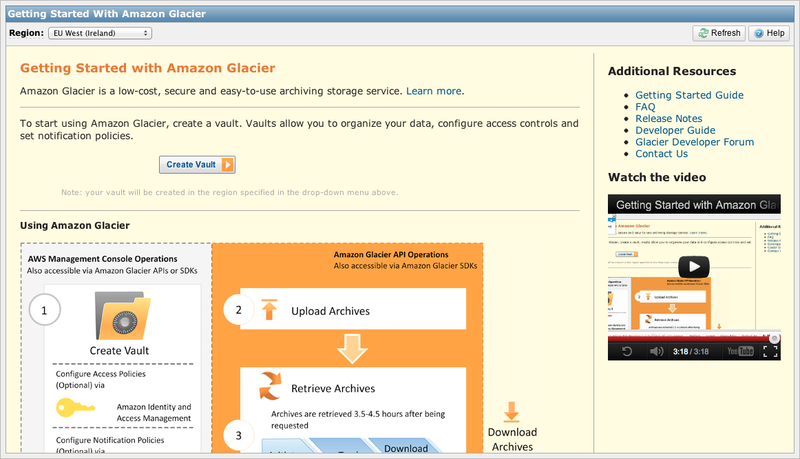Play the Getting Started video
This screenshot has width=800, height=459.
(x=693, y=266)
